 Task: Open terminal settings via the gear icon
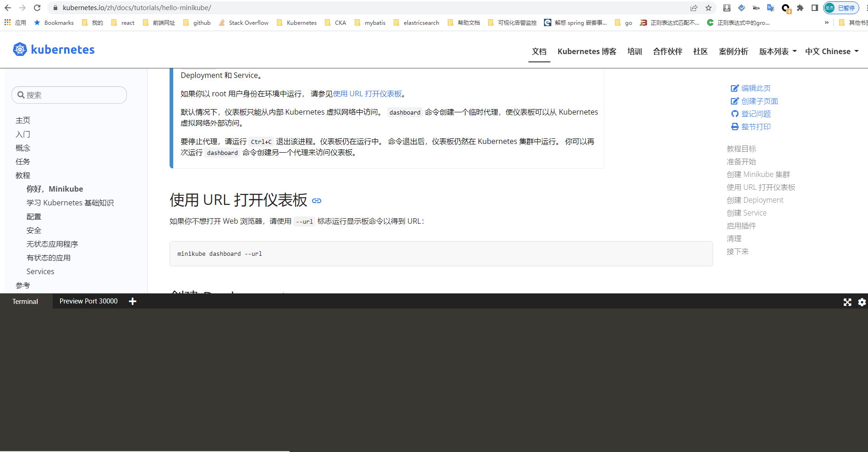point(862,302)
